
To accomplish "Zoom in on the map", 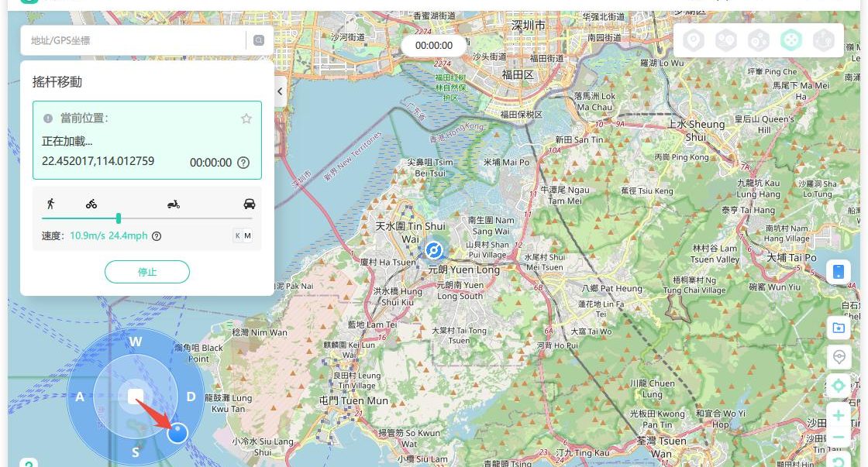I will click(838, 416).
